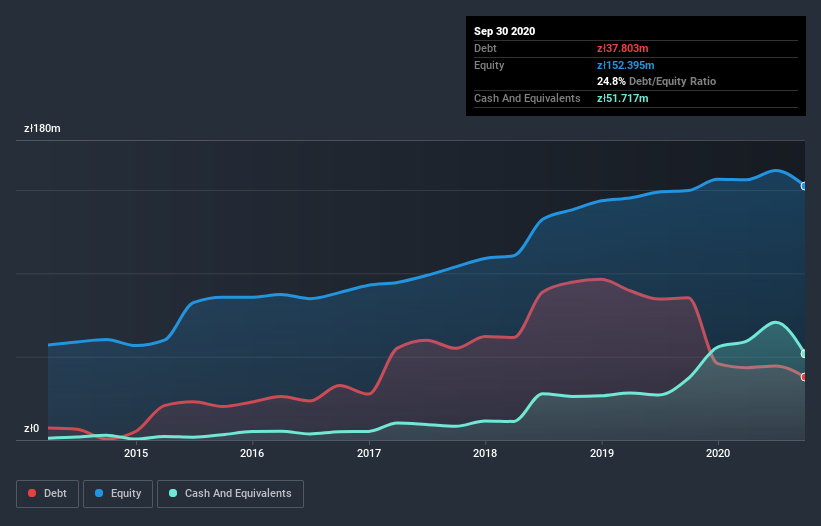Click the Sep 30 2020 tooltip date
This screenshot has width=821, height=526.
[x=504, y=31]
